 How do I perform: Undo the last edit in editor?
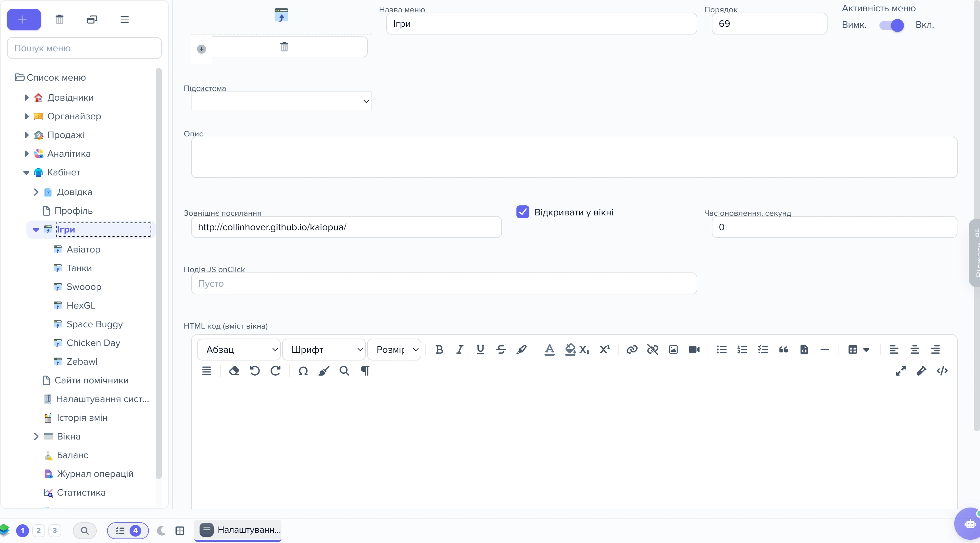coord(255,370)
